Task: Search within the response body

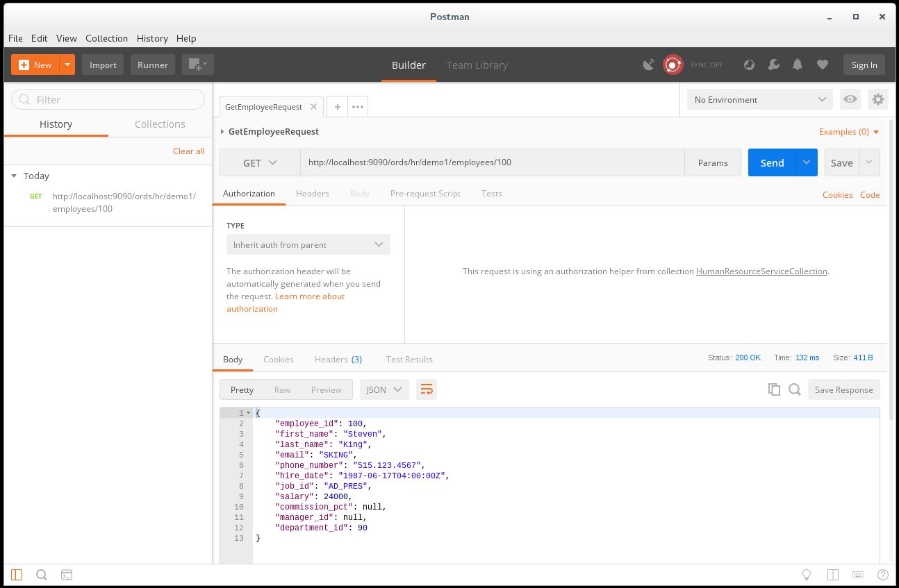Action: 795,389
